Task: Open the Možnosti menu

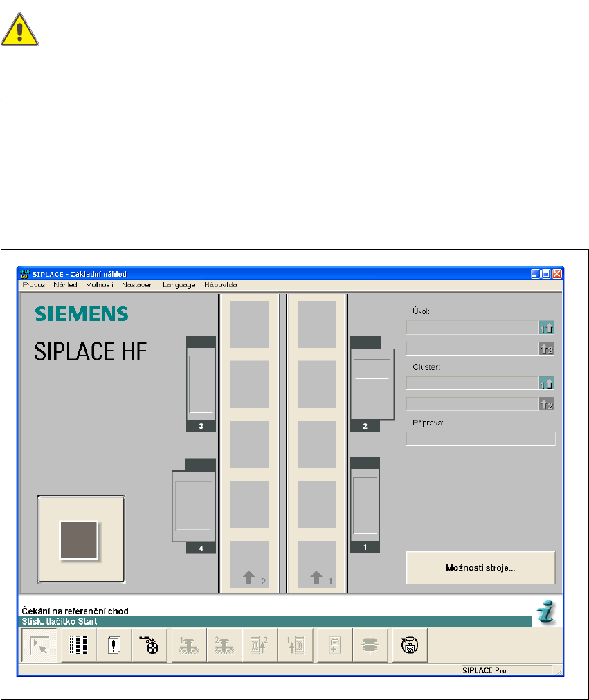Action: (x=100, y=285)
